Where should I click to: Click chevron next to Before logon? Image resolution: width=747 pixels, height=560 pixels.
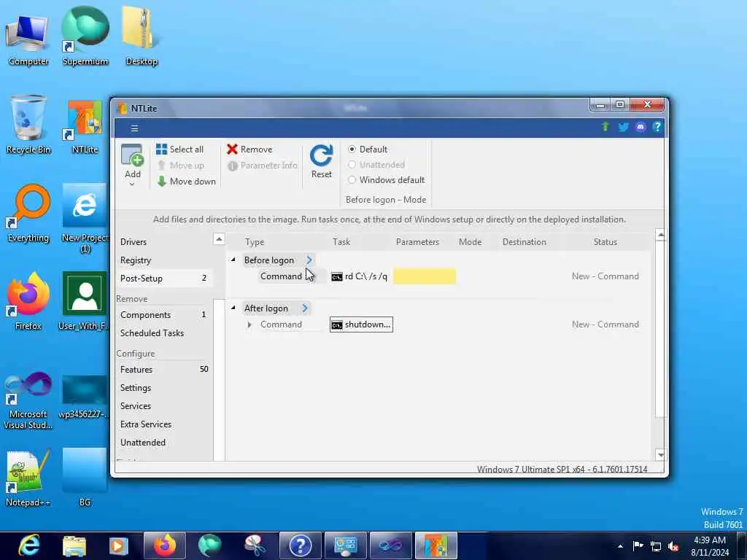click(x=309, y=260)
